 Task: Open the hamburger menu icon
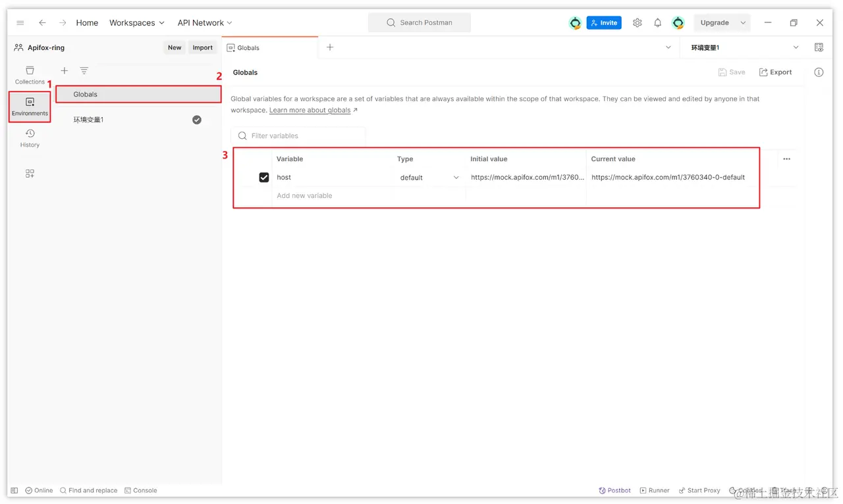20,23
